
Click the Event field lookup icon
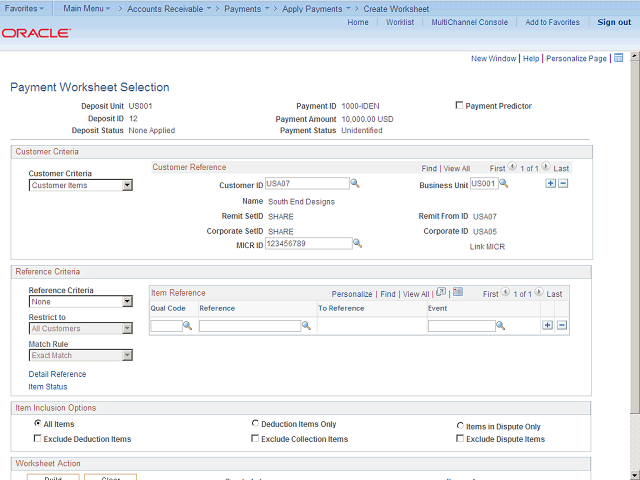[x=501, y=326]
